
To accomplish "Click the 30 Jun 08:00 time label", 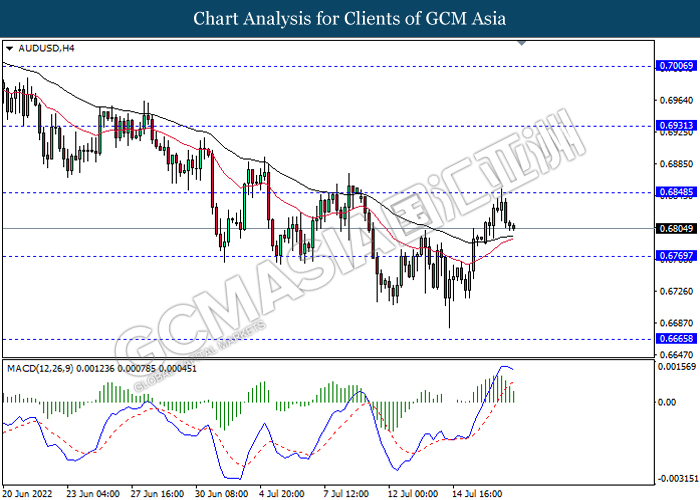I will click(x=221, y=494).
